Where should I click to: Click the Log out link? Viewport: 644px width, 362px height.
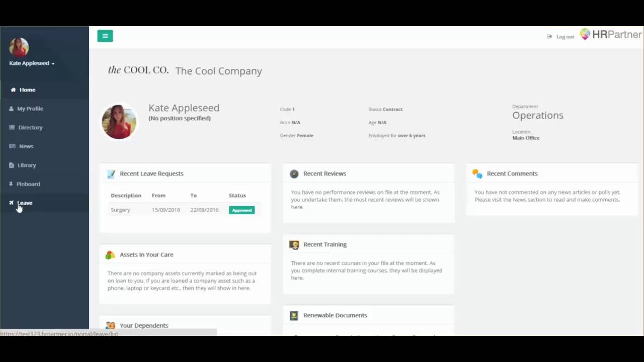(565, 37)
